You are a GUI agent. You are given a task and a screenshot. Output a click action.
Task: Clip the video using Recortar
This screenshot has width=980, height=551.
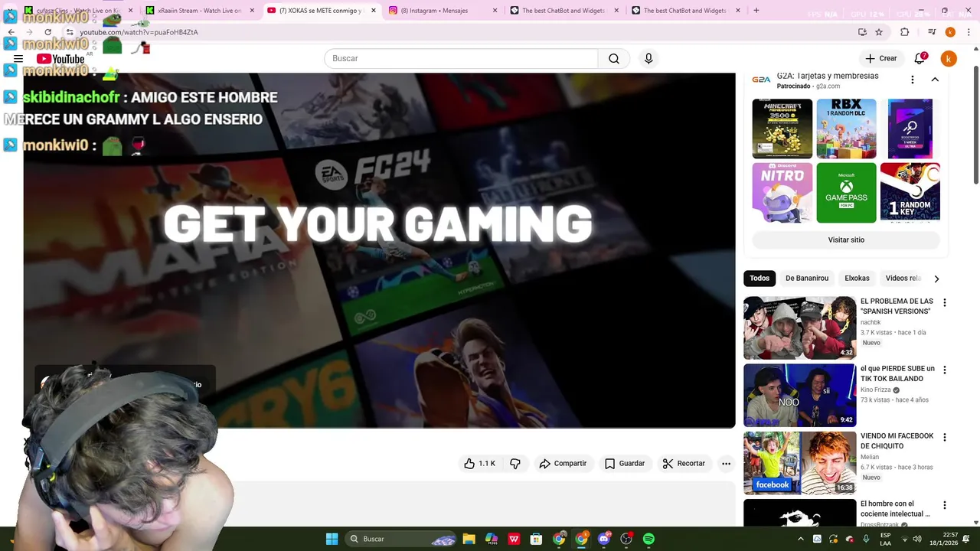click(x=684, y=464)
